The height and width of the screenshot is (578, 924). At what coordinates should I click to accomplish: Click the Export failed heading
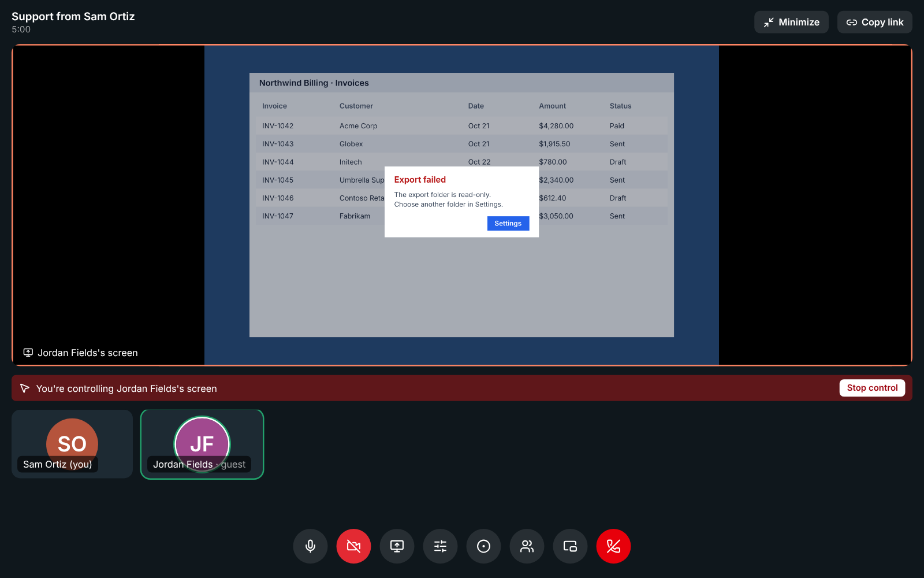[420, 180]
